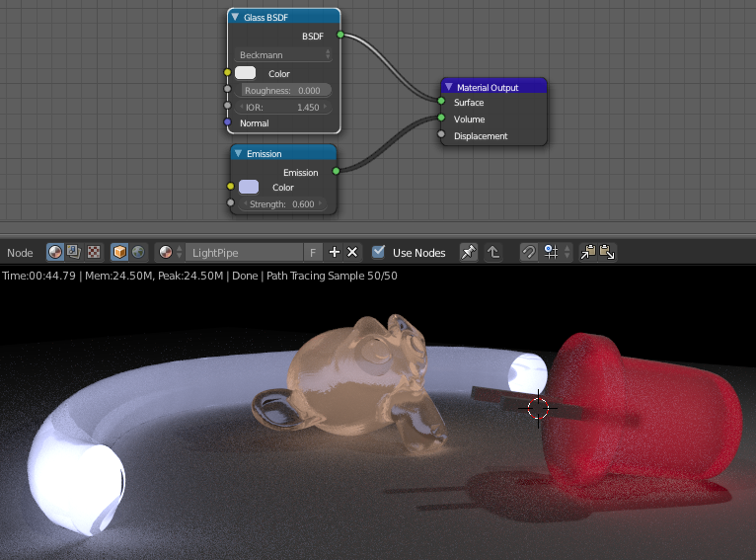Click Material Output Displacement socket
The width and height of the screenshot is (756, 560).
pos(441,134)
